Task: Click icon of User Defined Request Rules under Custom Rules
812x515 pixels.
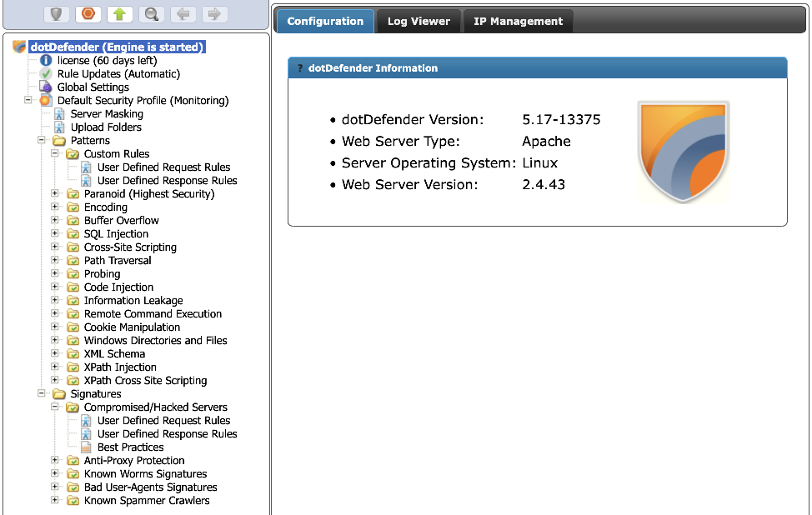Action: coord(86,167)
